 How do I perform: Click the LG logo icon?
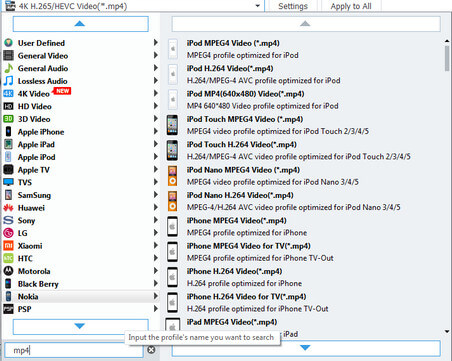[x=8, y=233]
